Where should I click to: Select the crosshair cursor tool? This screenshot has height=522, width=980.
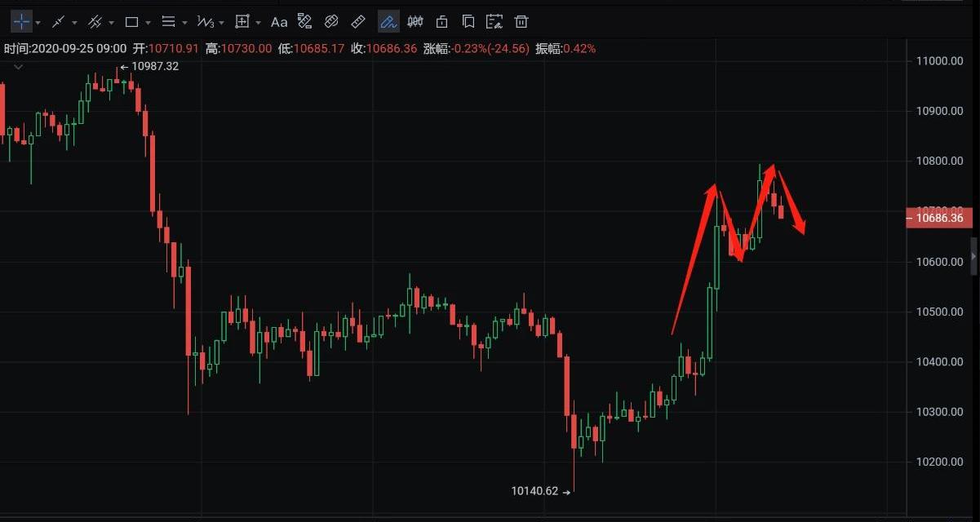coord(21,21)
